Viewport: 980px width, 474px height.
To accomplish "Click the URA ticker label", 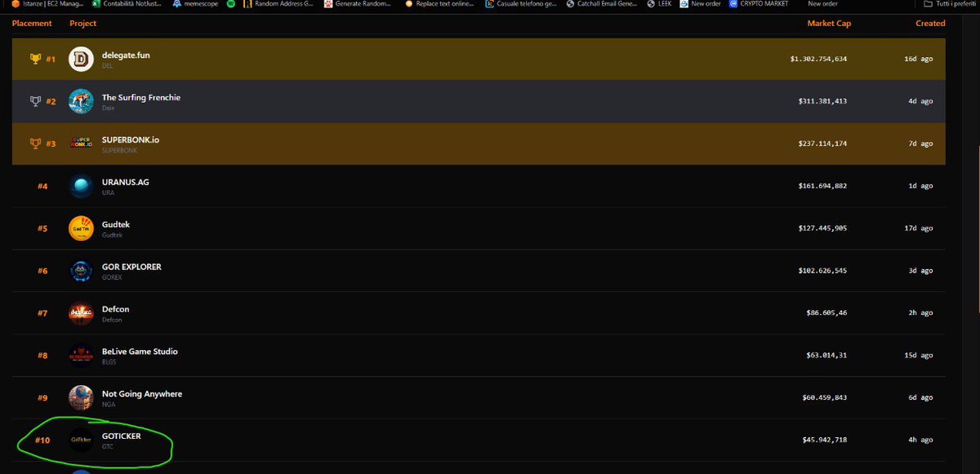I will (x=108, y=193).
